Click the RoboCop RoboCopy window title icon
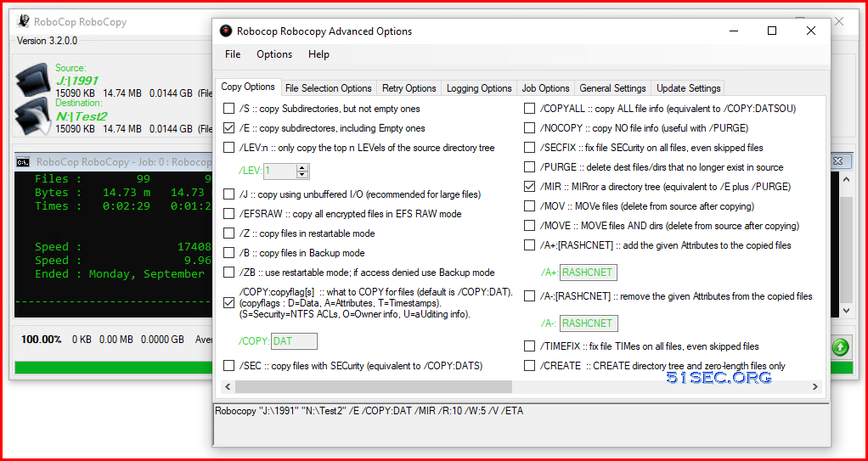 click(23, 22)
